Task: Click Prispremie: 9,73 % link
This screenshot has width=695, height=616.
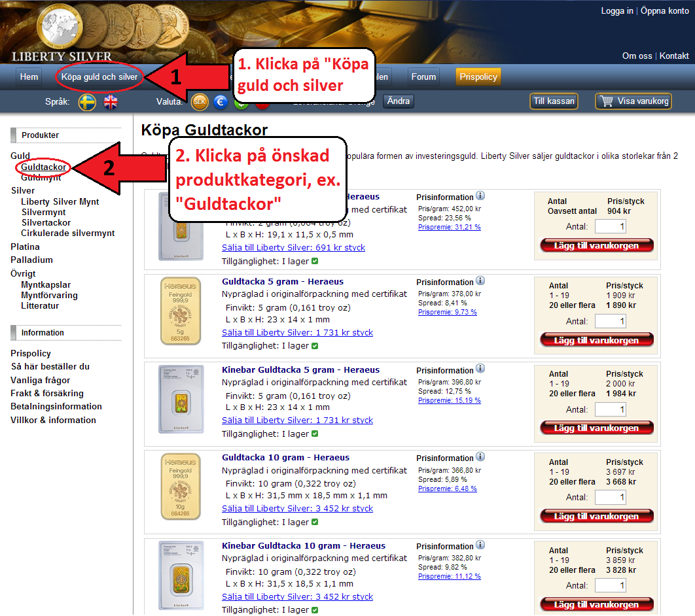Action: pos(448,312)
